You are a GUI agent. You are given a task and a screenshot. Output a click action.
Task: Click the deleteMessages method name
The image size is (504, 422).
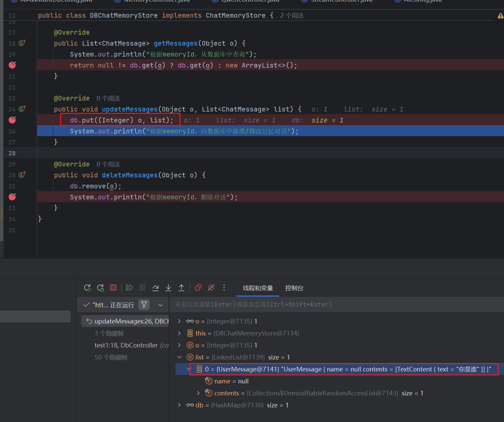point(130,175)
